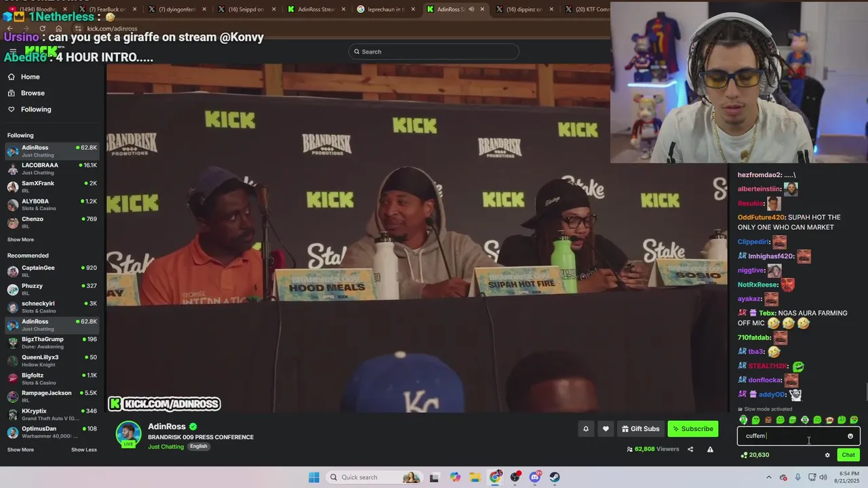868x488 pixels.
Task: Open BigzThaGrump recommended channel
Action: click(52, 342)
